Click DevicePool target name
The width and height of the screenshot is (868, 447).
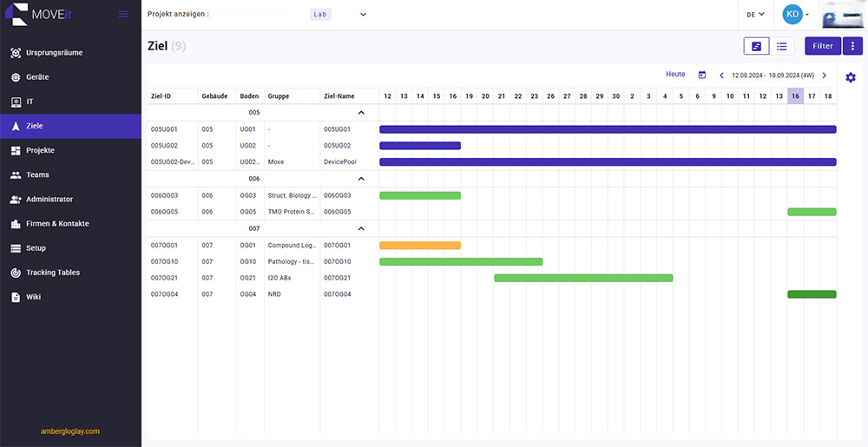[x=340, y=162]
